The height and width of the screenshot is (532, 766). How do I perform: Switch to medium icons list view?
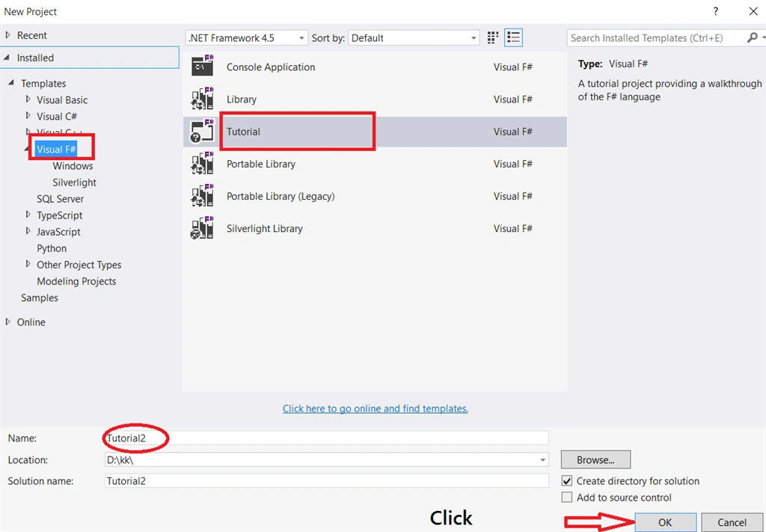click(x=513, y=37)
